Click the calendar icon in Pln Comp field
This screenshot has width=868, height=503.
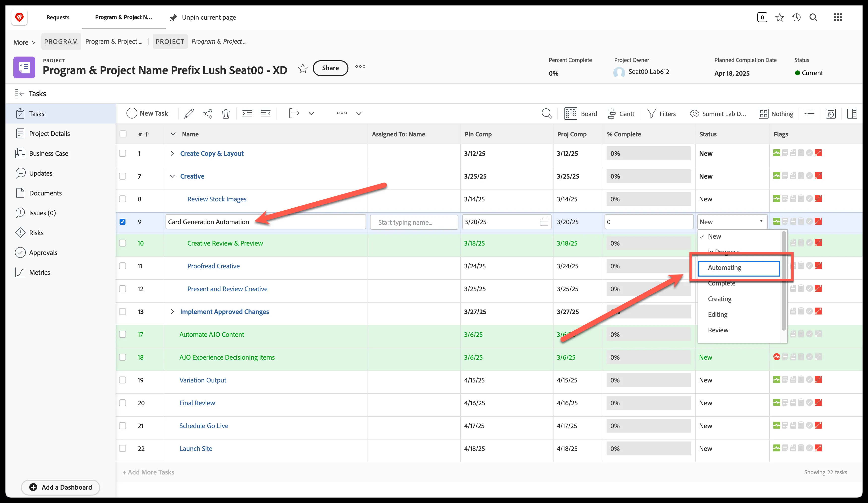pyautogui.click(x=544, y=222)
